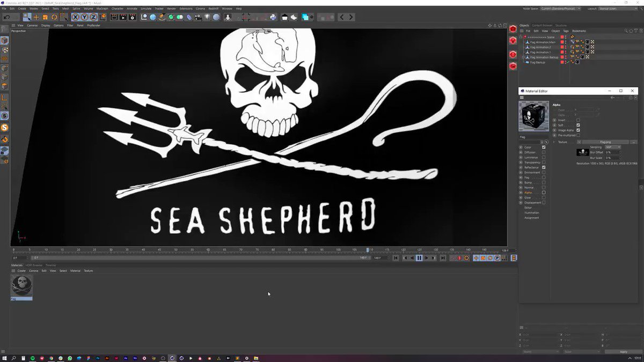Open the Sampling dropdown
The height and width of the screenshot is (362, 644).
(613, 147)
